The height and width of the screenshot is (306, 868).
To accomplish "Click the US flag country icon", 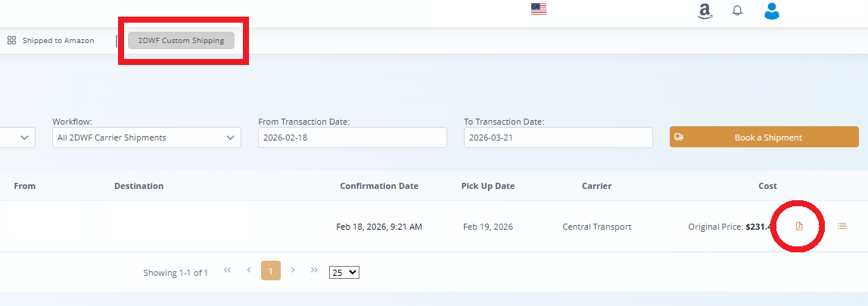I will coord(539,10).
